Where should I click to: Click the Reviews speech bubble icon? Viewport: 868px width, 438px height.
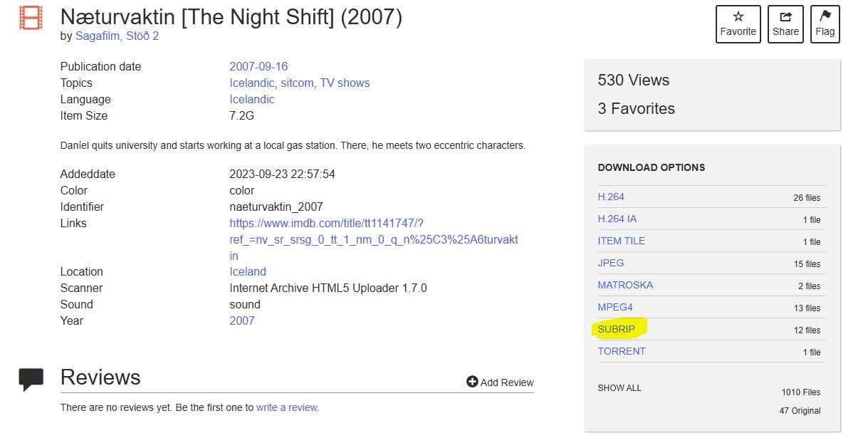pos(31,379)
